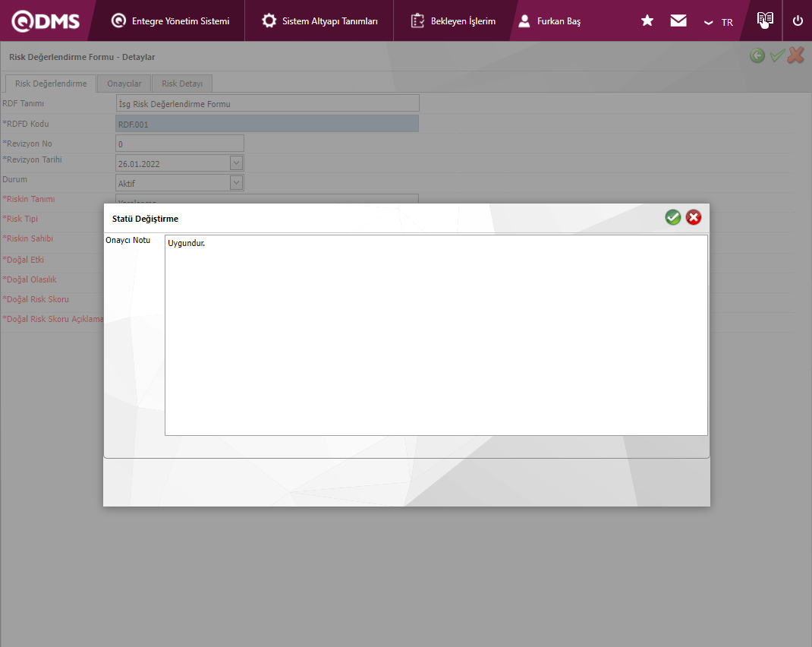Click the Revizyon No field
This screenshot has height=647, width=812.
(180, 144)
